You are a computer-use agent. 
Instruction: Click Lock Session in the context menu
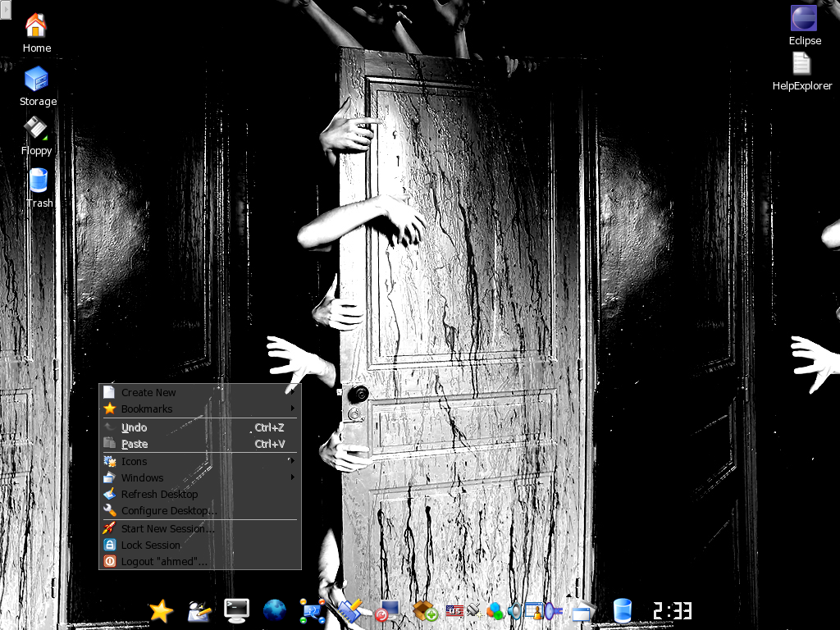coord(150,545)
